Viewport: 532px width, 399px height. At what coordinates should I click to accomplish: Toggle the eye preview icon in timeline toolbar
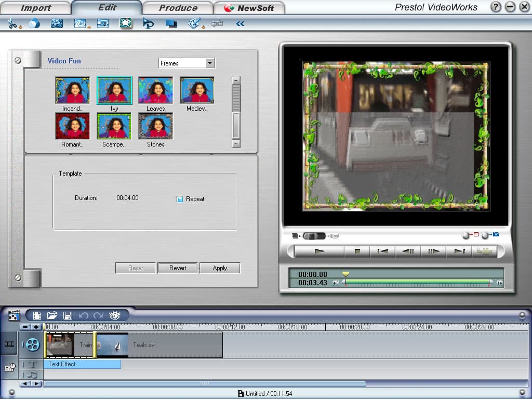pyautogui.click(x=115, y=315)
